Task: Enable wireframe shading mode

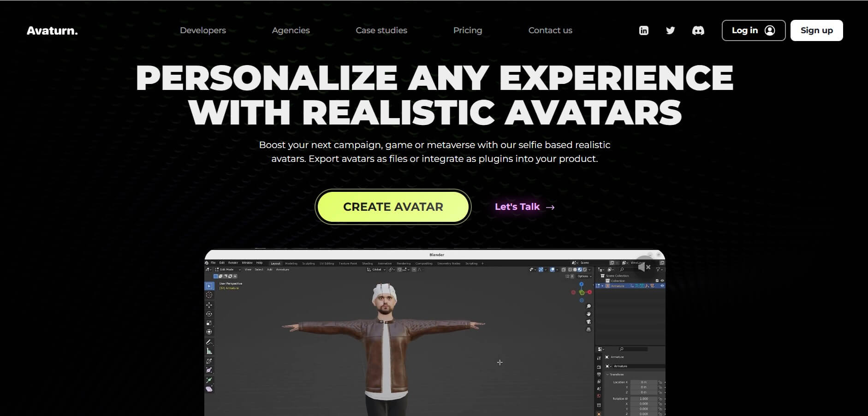Action: 570,269
